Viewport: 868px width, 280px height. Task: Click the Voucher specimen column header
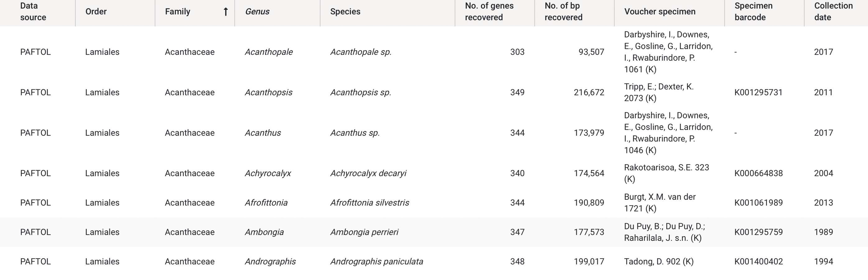(x=660, y=12)
